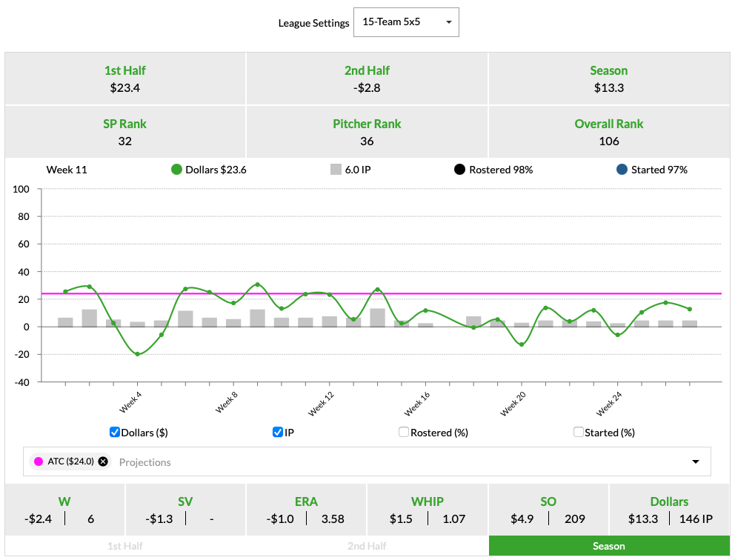Uncheck the Dollars ($) checkbox
Screen dimensions: 735x560
115,432
